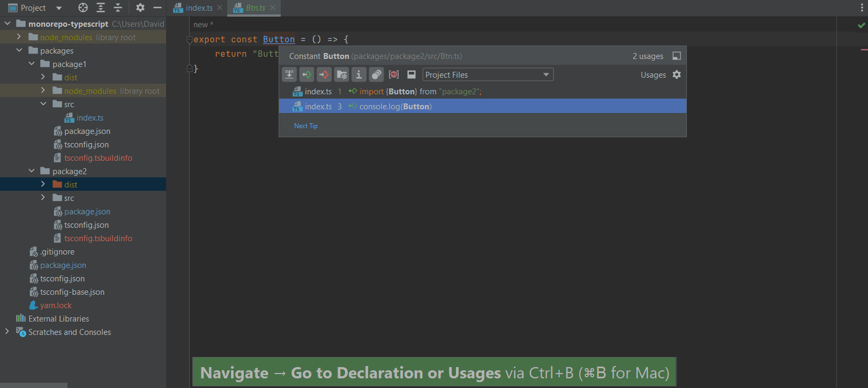Close the Btn.ts editor tab

[x=273, y=8]
